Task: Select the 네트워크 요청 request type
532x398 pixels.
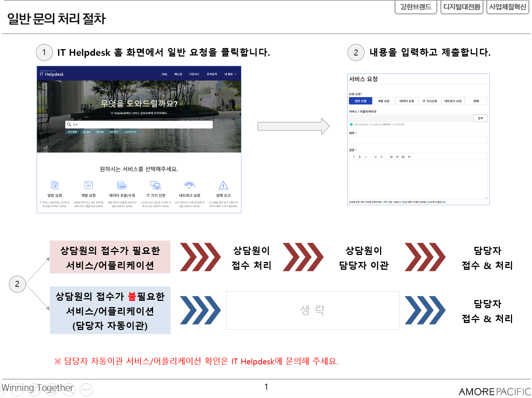Action: click(x=453, y=101)
